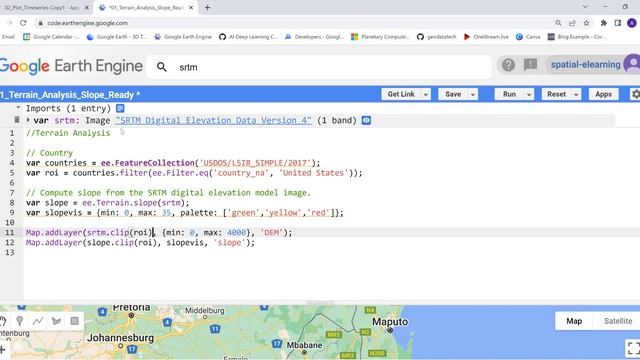Toggle fullscreen map view

(633, 349)
